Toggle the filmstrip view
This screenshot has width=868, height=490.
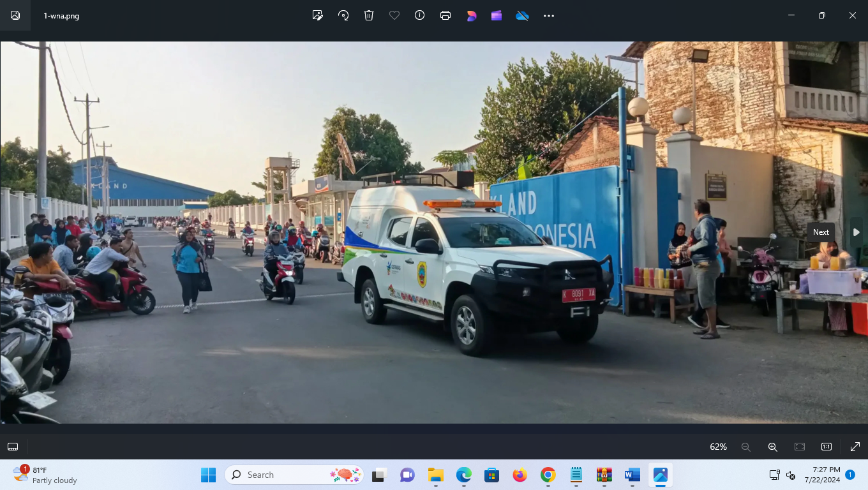pyautogui.click(x=12, y=447)
